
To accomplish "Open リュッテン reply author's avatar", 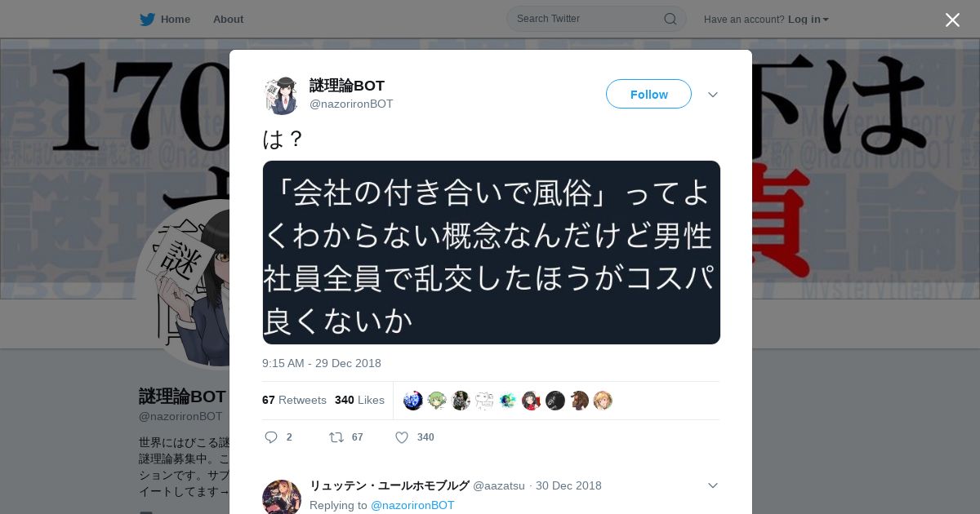I will click(x=282, y=497).
